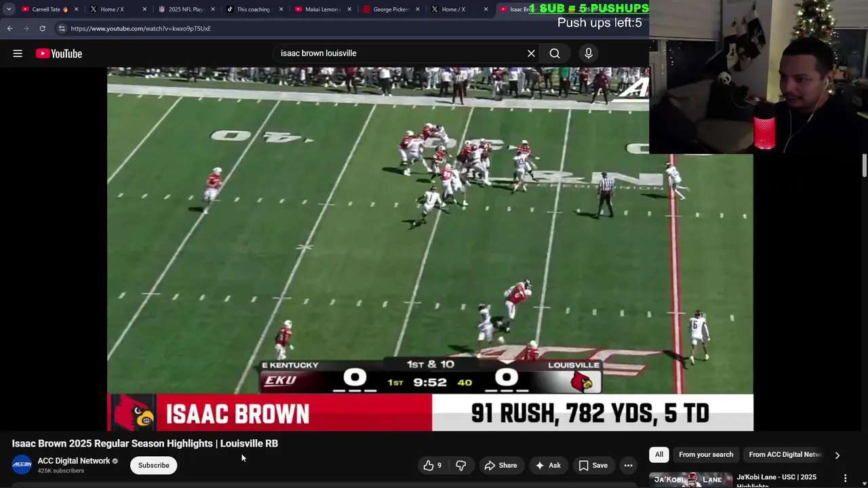View site information icon in address bar
Screen dimensions: 868x488
62,28
